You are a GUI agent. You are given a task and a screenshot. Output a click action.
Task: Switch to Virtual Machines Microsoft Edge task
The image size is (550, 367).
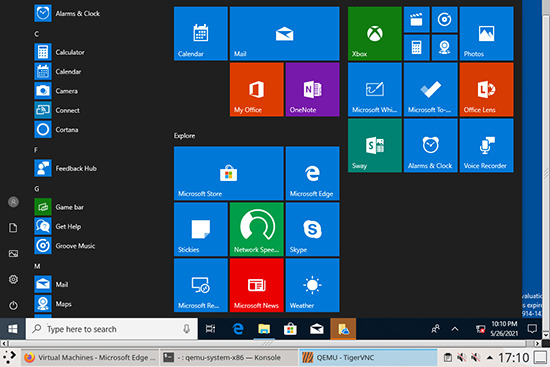click(x=90, y=358)
